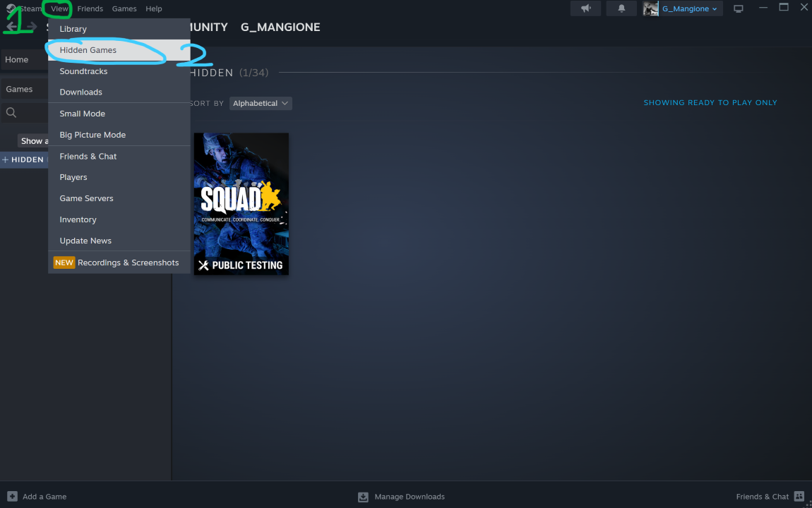
Task: Open Friends & Chat from View menu
Action: (x=119, y=156)
